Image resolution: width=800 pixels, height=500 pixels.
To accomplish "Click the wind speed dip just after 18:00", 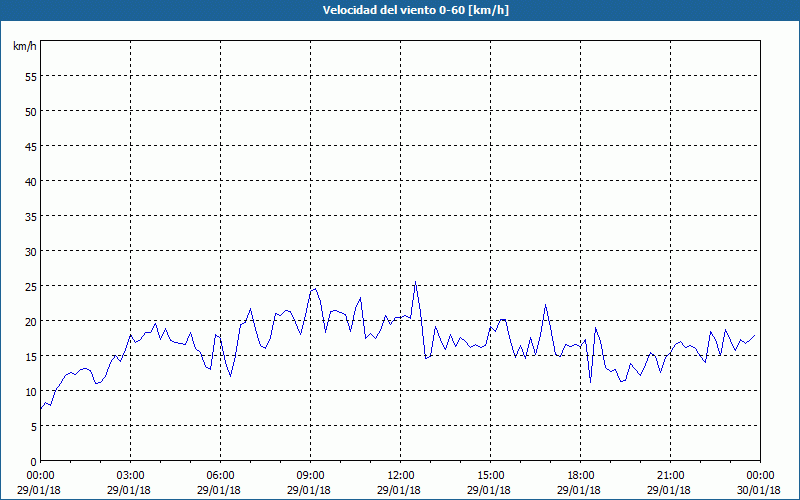I will pos(590,382).
